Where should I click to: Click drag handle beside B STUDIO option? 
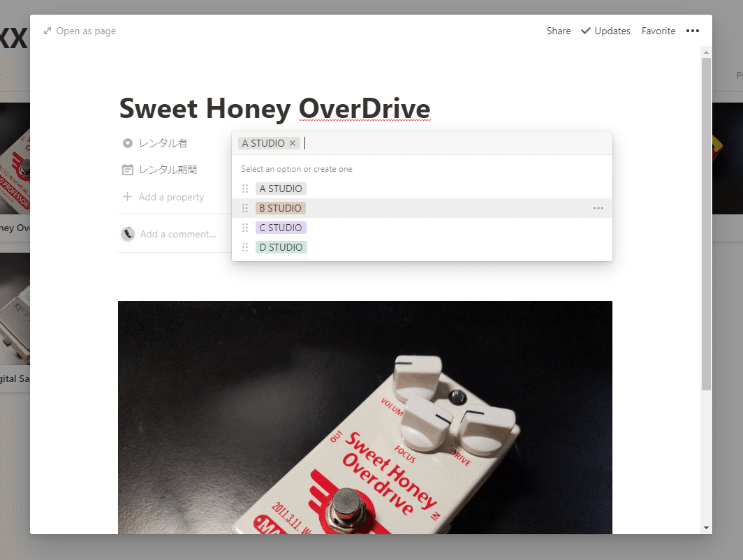(245, 208)
